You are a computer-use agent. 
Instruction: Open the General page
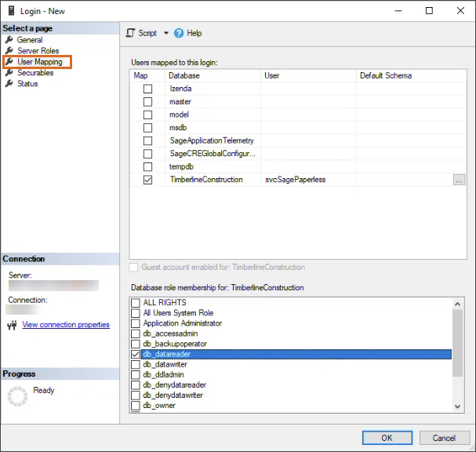tap(30, 40)
